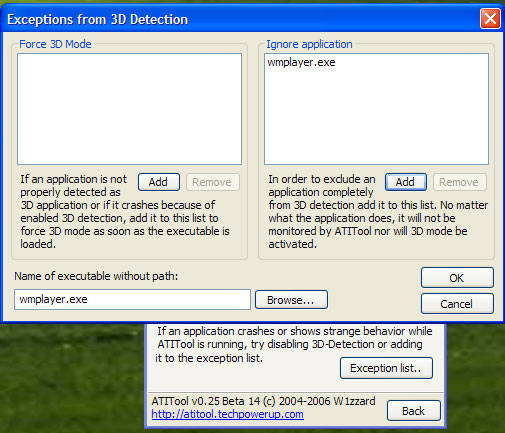The width and height of the screenshot is (505, 433).
Task: Click the Exceptions from 3D Detection title bar
Action: (240, 19)
